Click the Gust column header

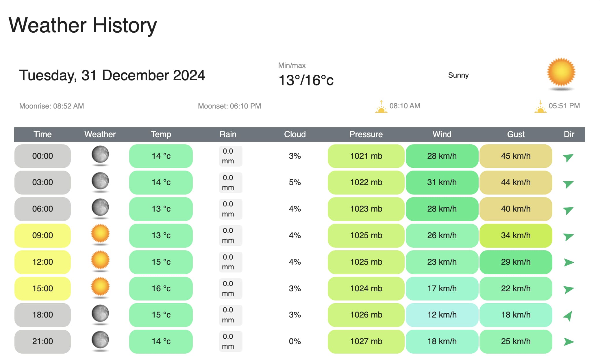point(516,134)
